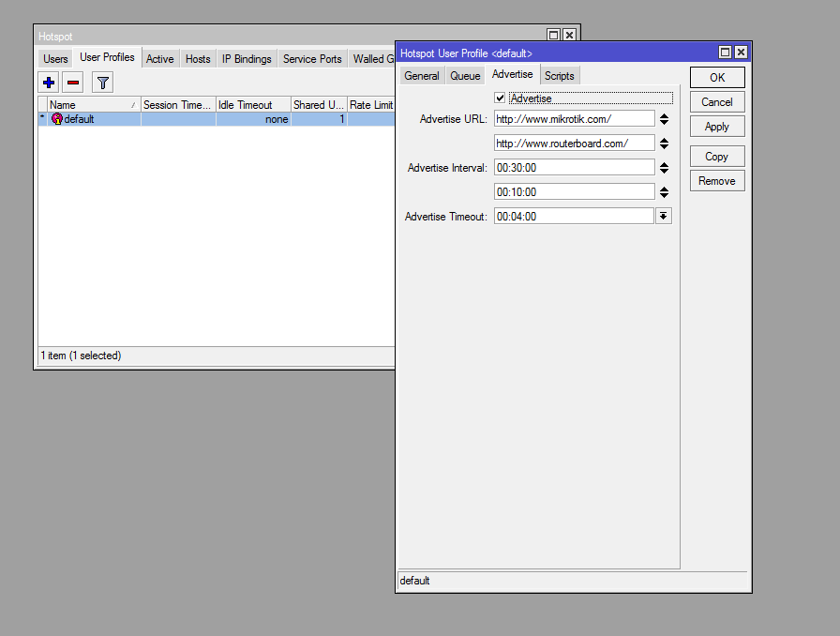Open Hosts tab in Hotspot window
The image size is (840, 636).
point(198,59)
